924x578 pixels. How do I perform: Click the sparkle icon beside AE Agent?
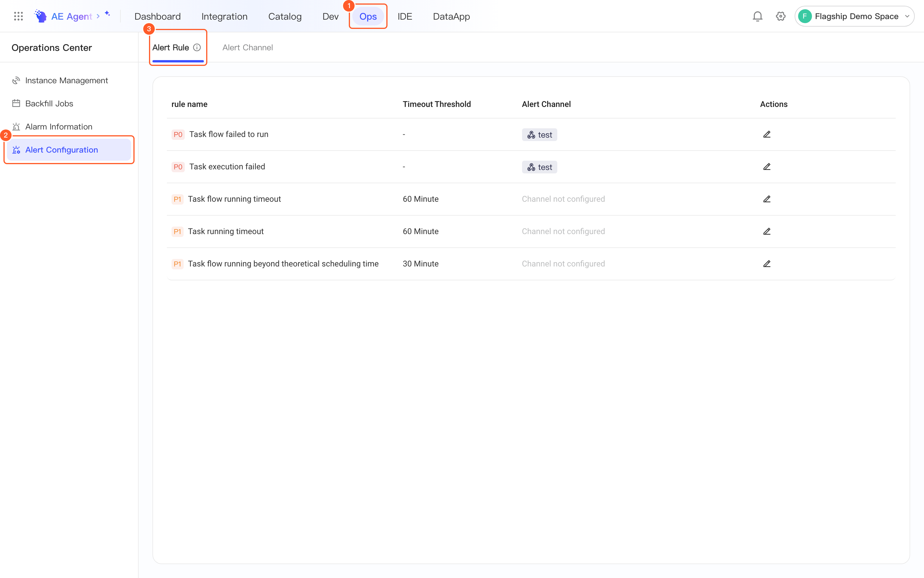pyautogui.click(x=107, y=14)
